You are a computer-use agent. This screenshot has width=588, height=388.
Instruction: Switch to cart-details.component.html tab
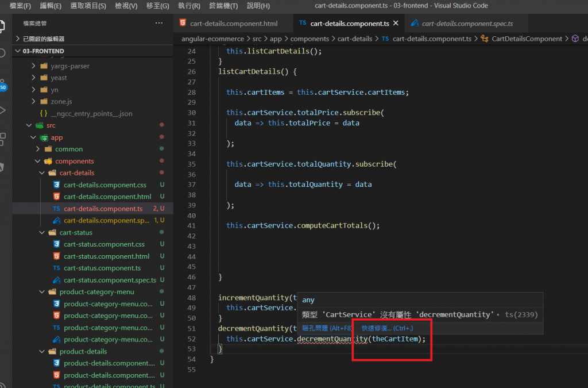pyautogui.click(x=233, y=24)
